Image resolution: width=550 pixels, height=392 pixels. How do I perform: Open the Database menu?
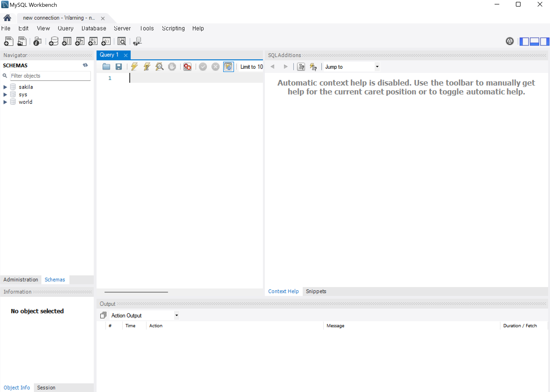pyautogui.click(x=94, y=29)
